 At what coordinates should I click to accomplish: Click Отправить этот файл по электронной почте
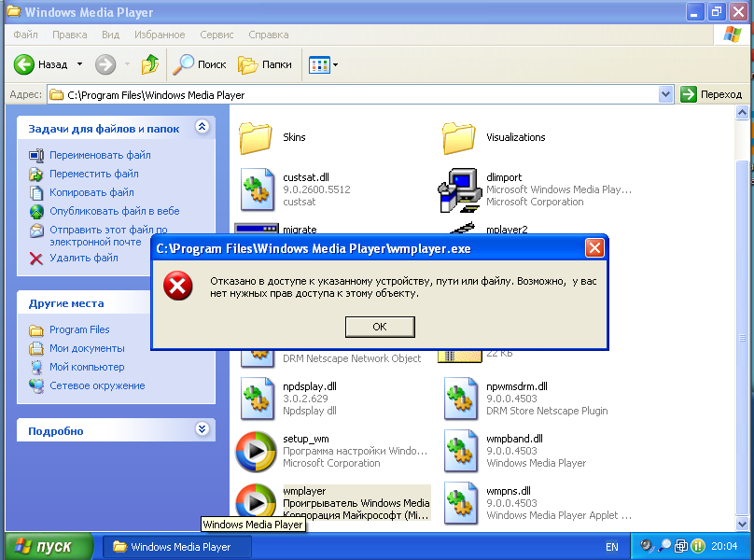tap(108, 235)
